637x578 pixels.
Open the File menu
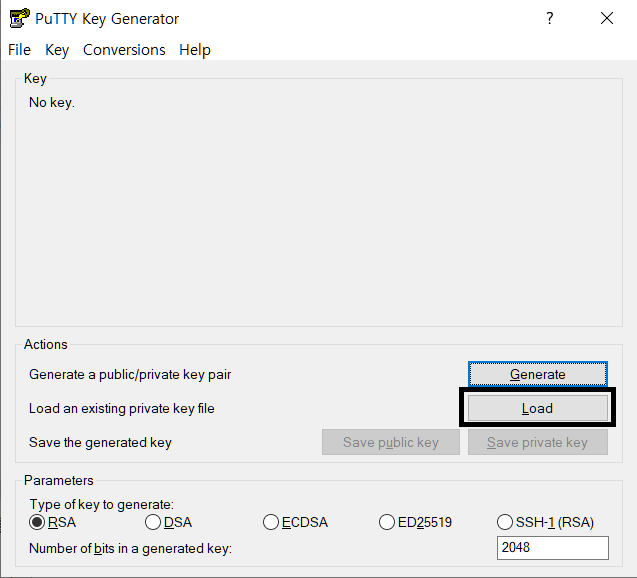pyautogui.click(x=19, y=50)
